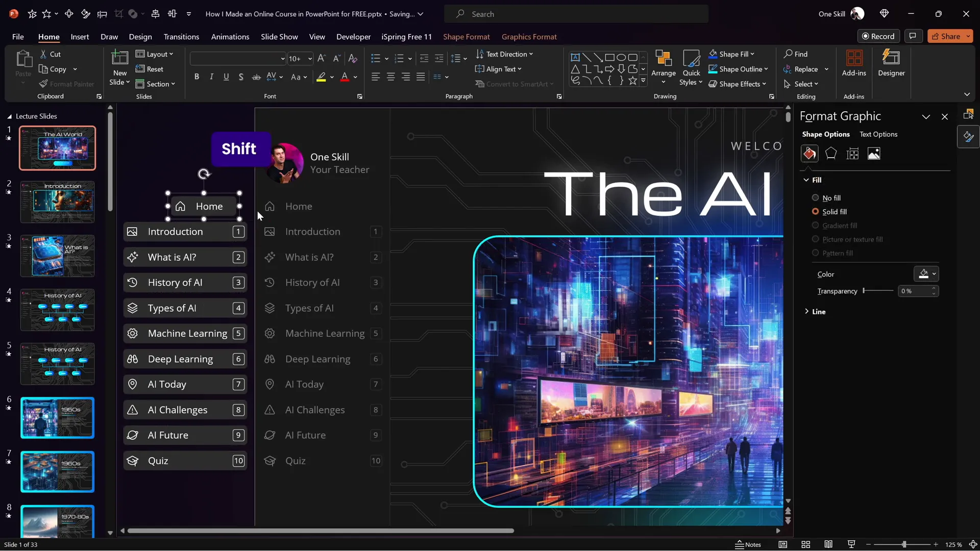Click the Effects pentagon icon in Format Graphic

tap(831, 154)
